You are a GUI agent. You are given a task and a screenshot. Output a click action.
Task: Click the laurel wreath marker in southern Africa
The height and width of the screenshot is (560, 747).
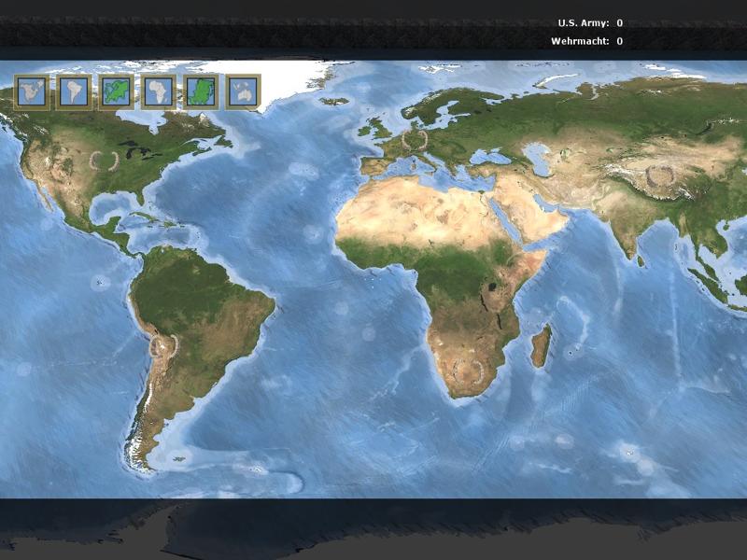click(468, 371)
